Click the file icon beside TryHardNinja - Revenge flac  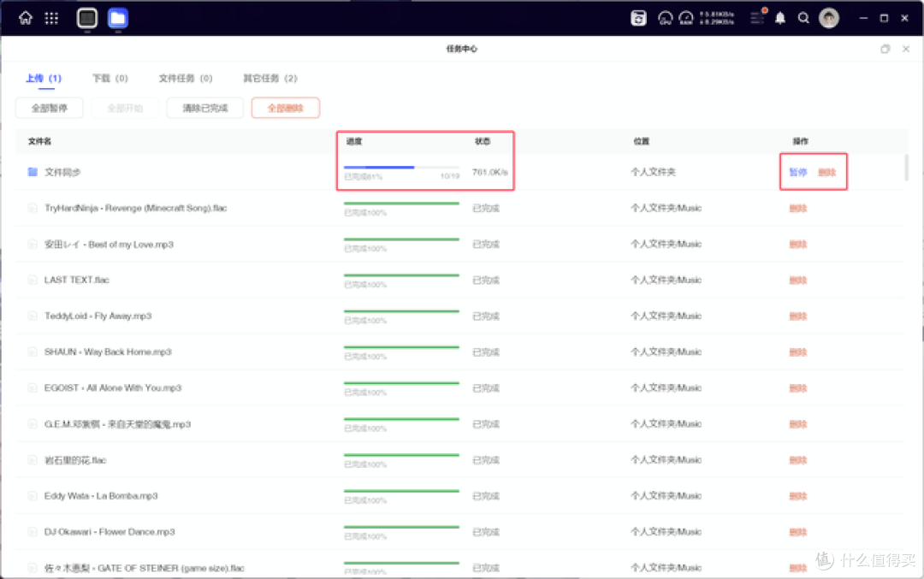tap(33, 208)
